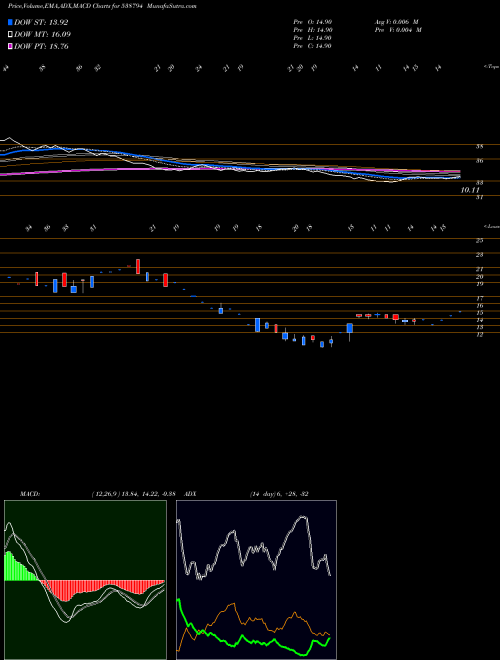
Task: Click the price axis label 12
Action: pos(479,335)
